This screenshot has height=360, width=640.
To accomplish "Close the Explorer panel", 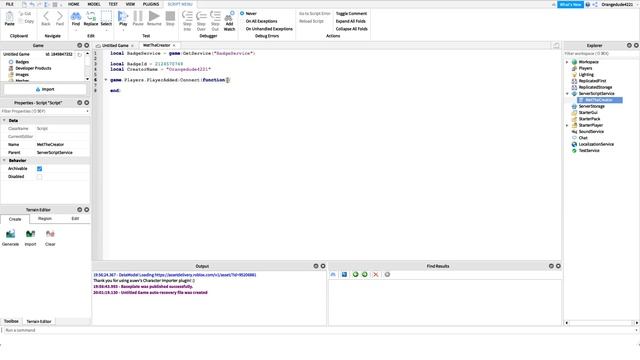I will [636, 45].
